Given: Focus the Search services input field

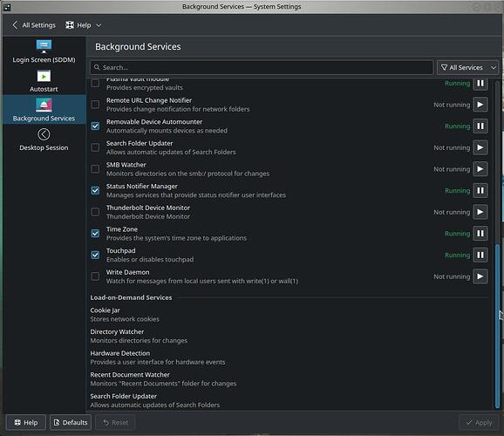Looking at the screenshot, I should coord(262,67).
